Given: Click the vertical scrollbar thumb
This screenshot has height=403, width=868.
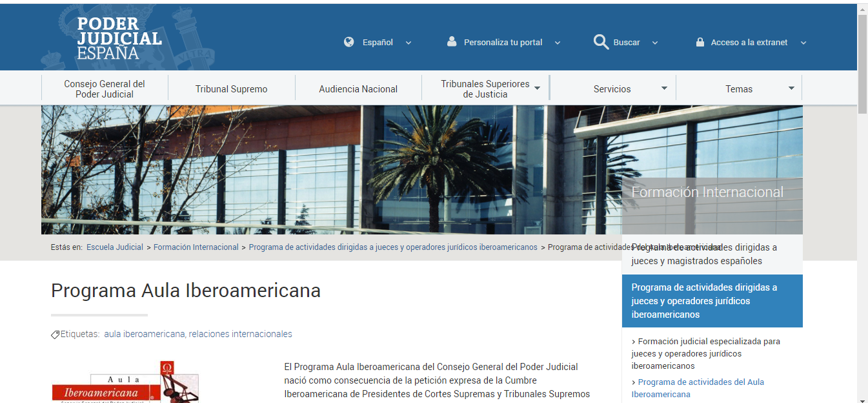Looking at the screenshot, I should tap(862, 63).
